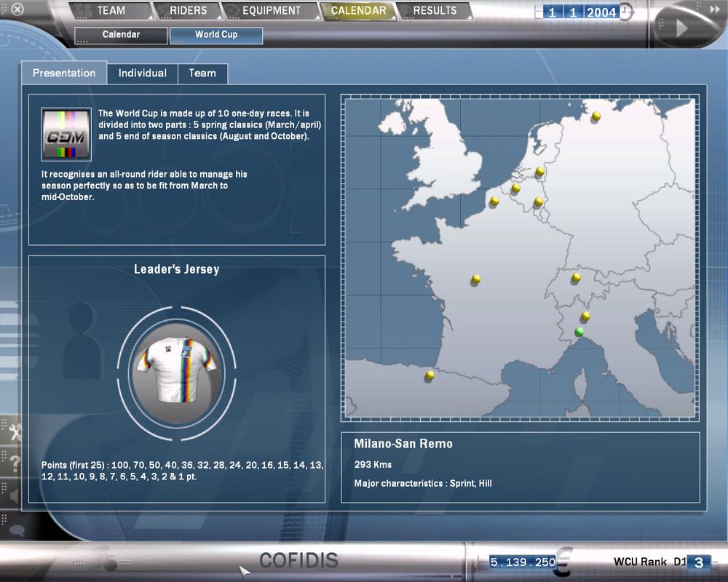The height and width of the screenshot is (582, 728).
Task: Open the EQUIPMENT menu
Action: (271, 11)
